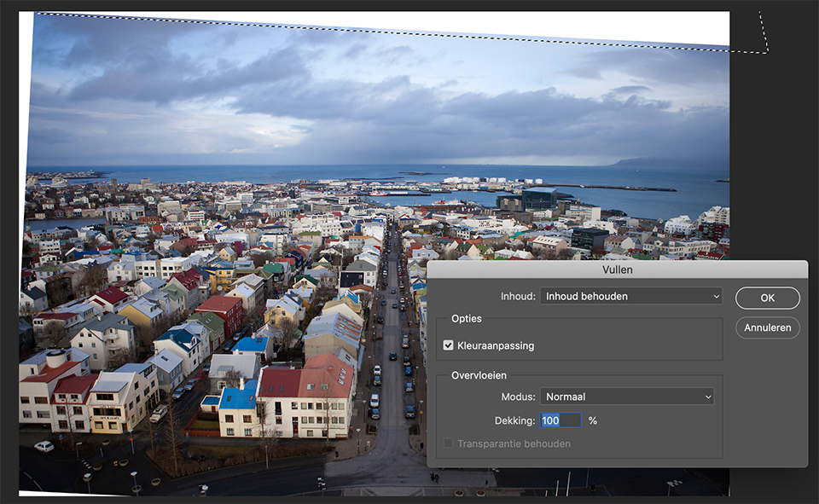Open the Modus dropdown set to Normaal
This screenshot has width=819, height=504.
click(627, 397)
